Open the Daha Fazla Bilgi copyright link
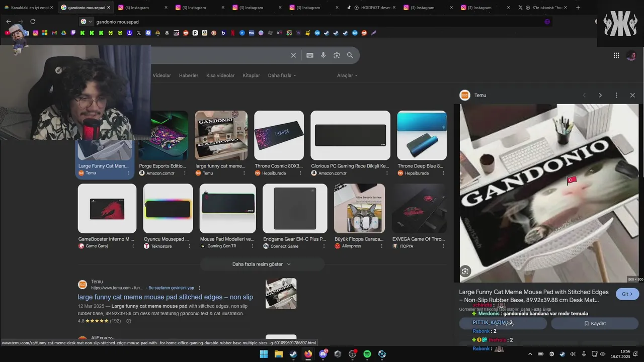Viewport: 644px width, 362px height. click(536, 309)
